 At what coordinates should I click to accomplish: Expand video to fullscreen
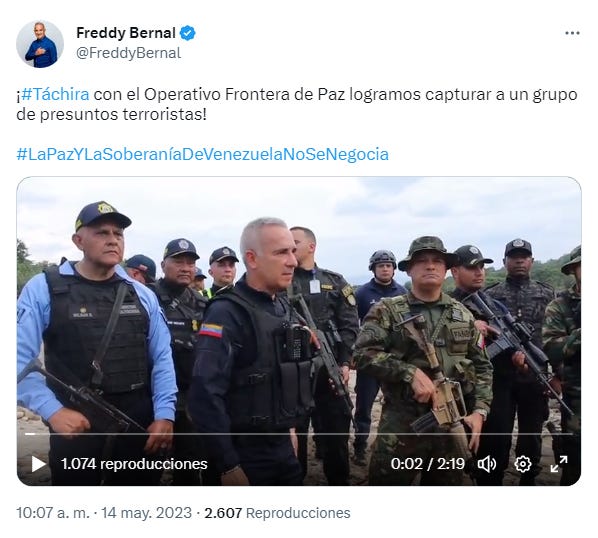(x=559, y=464)
